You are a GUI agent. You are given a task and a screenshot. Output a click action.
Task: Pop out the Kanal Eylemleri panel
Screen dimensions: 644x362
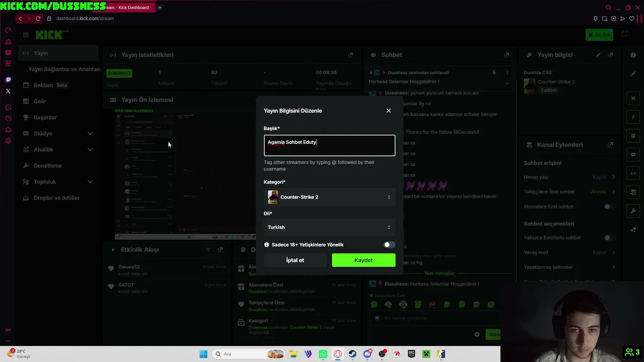click(610, 145)
